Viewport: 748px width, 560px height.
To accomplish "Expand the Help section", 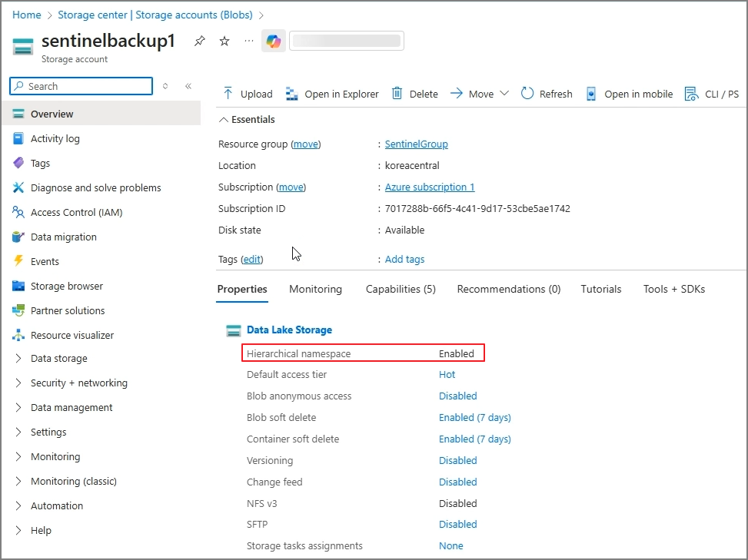I will [18, 530].
